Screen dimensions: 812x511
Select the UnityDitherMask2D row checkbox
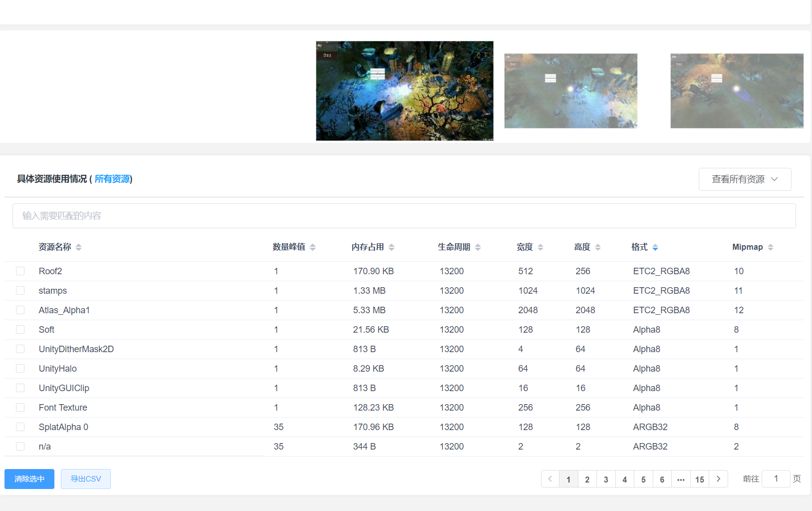(x=20, y=349)
